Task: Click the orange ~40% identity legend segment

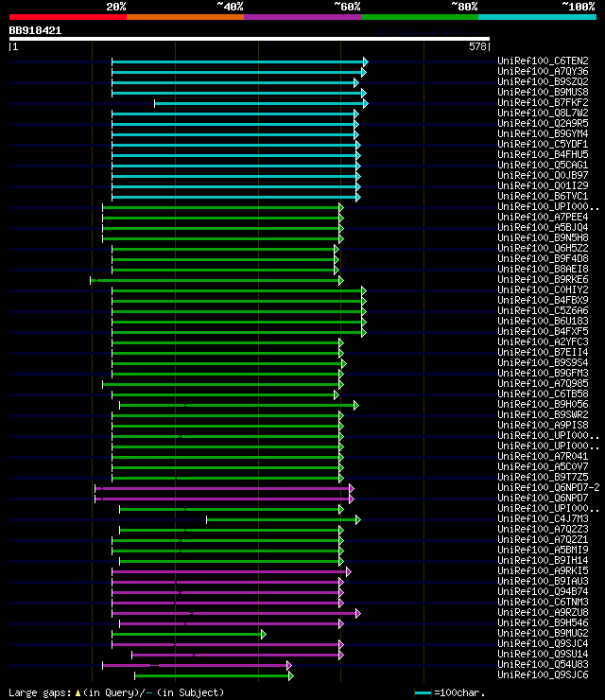Action: pyautogui.click(x=185, y=17)
